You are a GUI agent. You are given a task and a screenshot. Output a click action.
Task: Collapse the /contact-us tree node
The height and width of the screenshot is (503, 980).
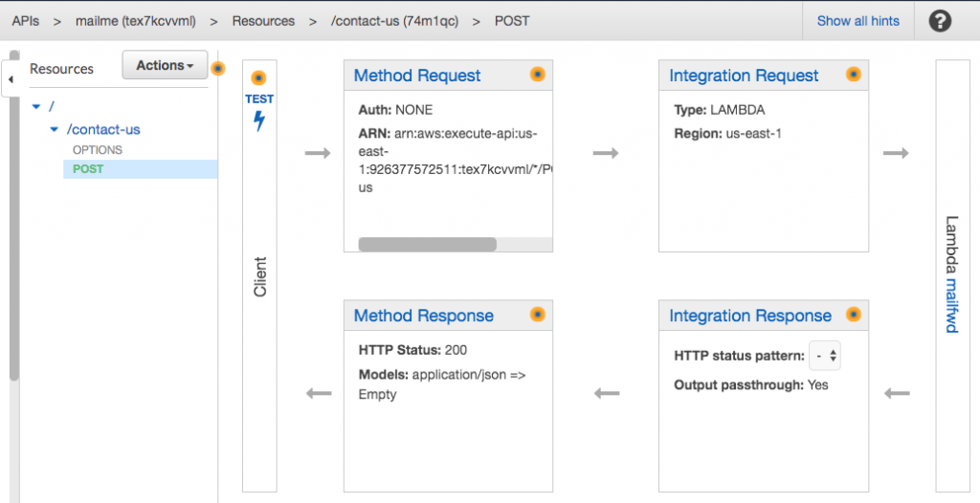[55, 129]
